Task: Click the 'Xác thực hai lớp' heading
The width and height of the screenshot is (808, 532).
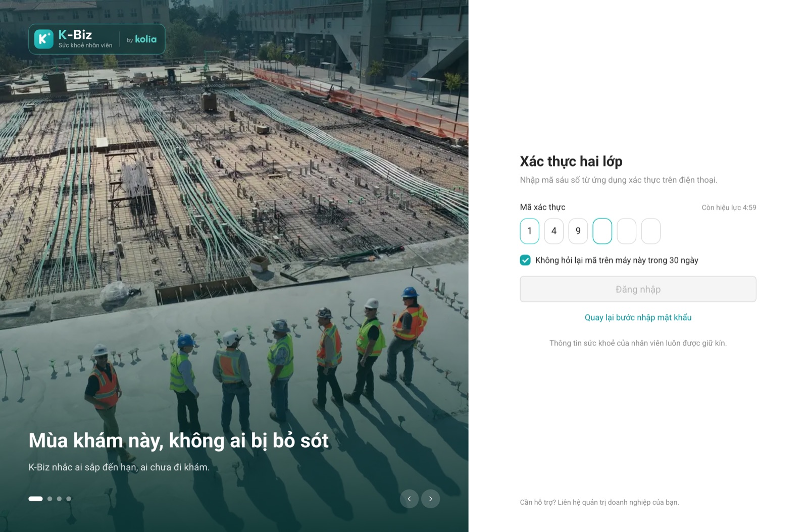Action: pos(571,161)
